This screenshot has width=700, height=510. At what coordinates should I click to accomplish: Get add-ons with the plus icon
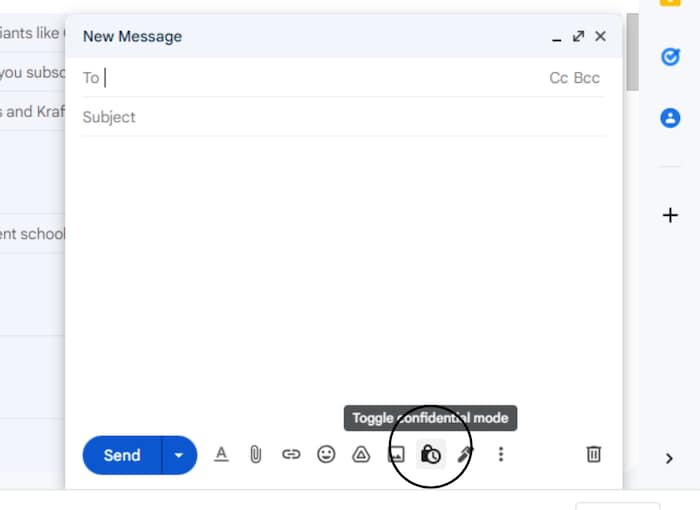pyautogui.click(x=670, y=215)
